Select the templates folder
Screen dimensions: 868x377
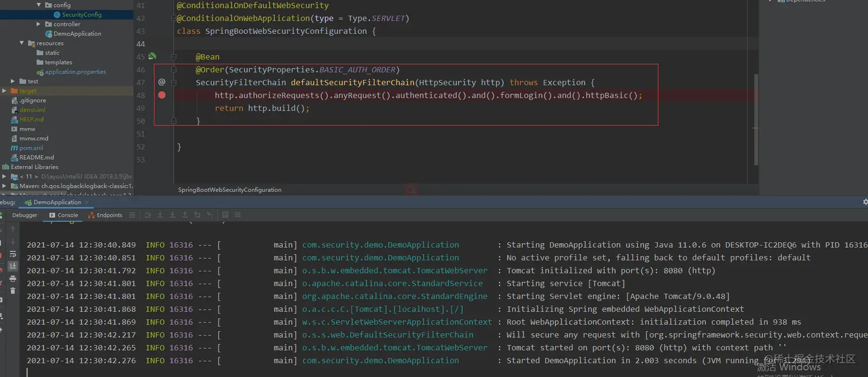click(x=54, y=62)
